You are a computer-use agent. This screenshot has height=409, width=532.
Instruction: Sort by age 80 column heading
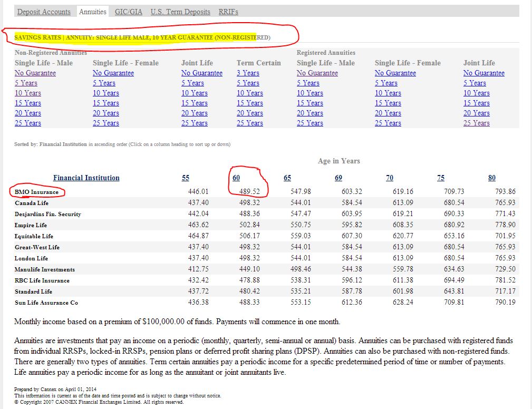point(492,178)
